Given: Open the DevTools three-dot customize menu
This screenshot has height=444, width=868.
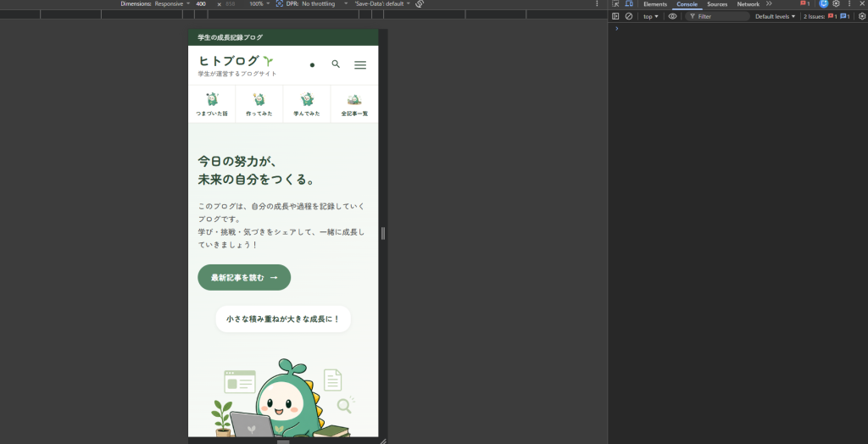Looking at the screenshot, I should [x=849, y=4].
